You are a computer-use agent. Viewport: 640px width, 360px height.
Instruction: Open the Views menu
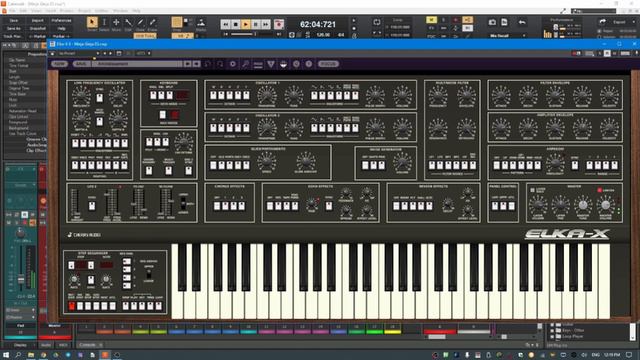tap(36, 11)
